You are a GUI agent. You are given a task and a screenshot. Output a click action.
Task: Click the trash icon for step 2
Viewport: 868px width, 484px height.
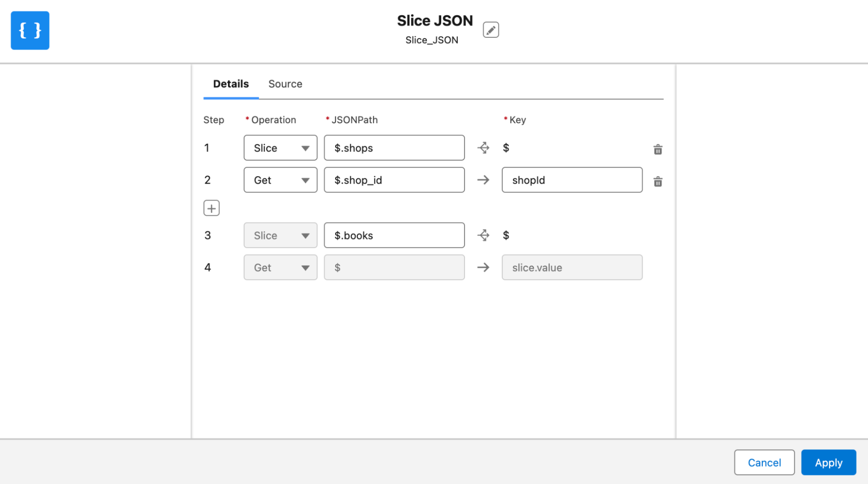(x=658, y=181)
